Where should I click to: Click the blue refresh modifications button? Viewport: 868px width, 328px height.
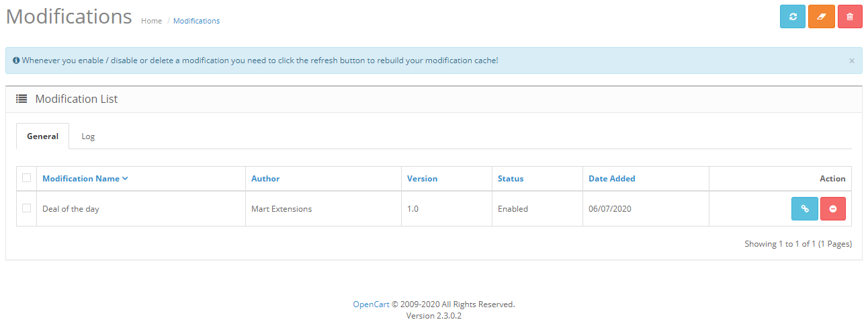pyautogui.click(x=793, y=16)
